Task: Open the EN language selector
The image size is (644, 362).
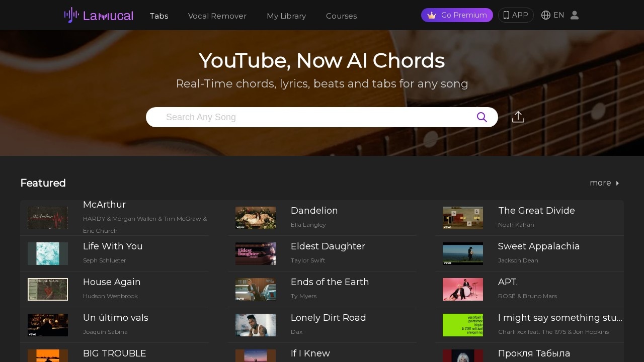Action: tap(558, 15)
